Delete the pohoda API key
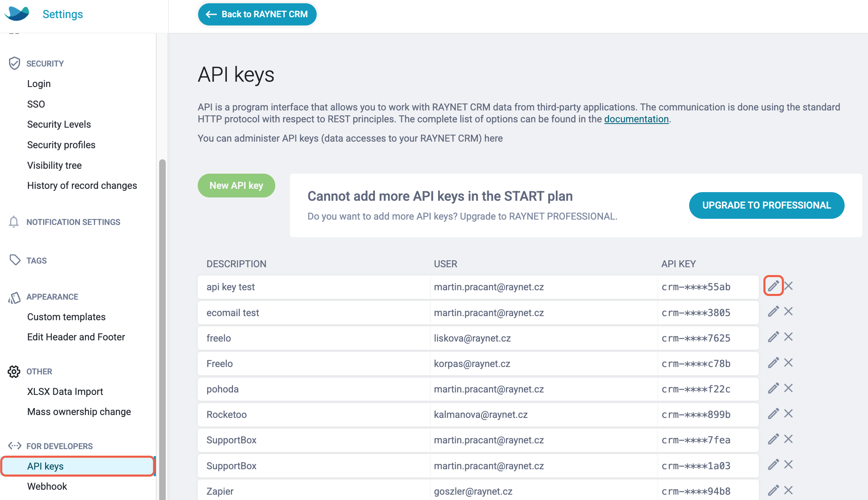The width and height of the screenshot is (868, 500). (x=788, y=388)
